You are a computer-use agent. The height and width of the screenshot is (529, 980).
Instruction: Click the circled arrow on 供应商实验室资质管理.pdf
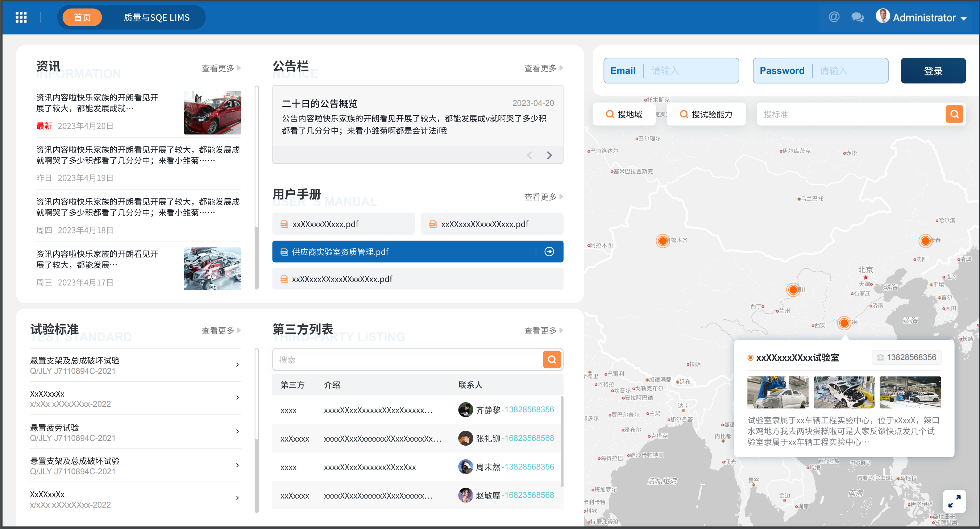549,252
